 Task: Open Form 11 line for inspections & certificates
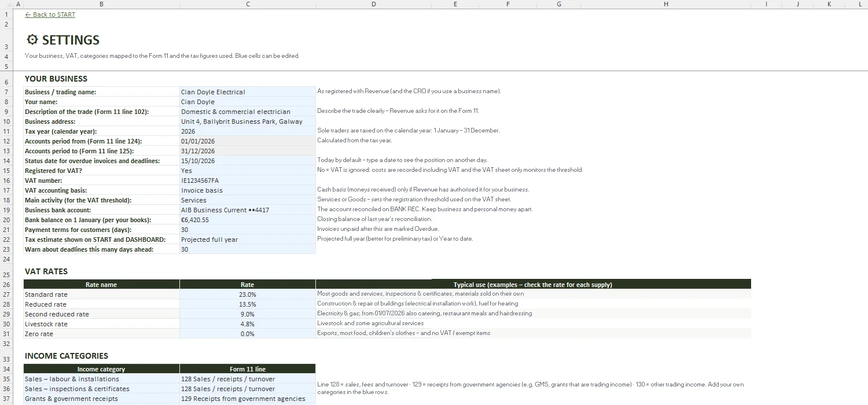pyautogui.click(x=248, y=389)
